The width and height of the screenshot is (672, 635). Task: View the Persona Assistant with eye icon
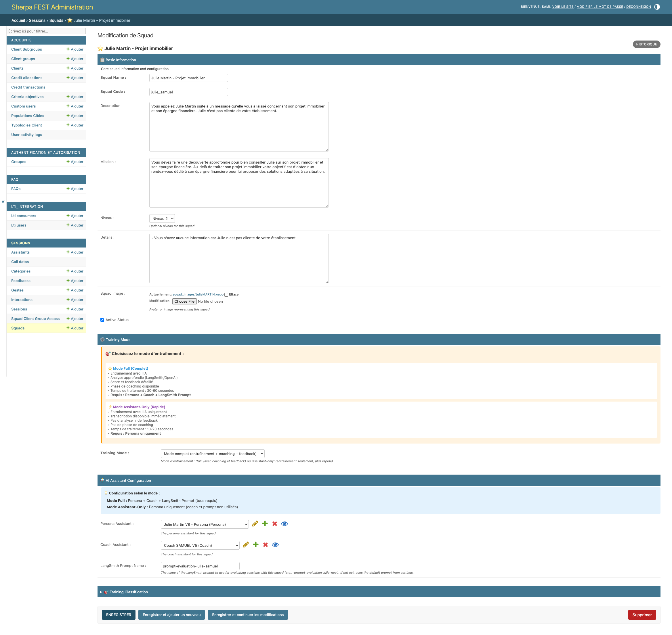(x=285, y=524)
